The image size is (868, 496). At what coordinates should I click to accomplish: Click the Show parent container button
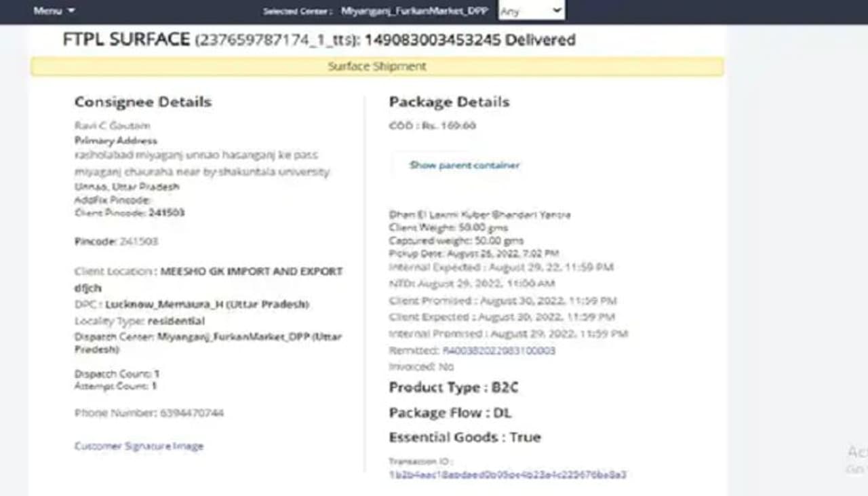(x=464, y=166)
